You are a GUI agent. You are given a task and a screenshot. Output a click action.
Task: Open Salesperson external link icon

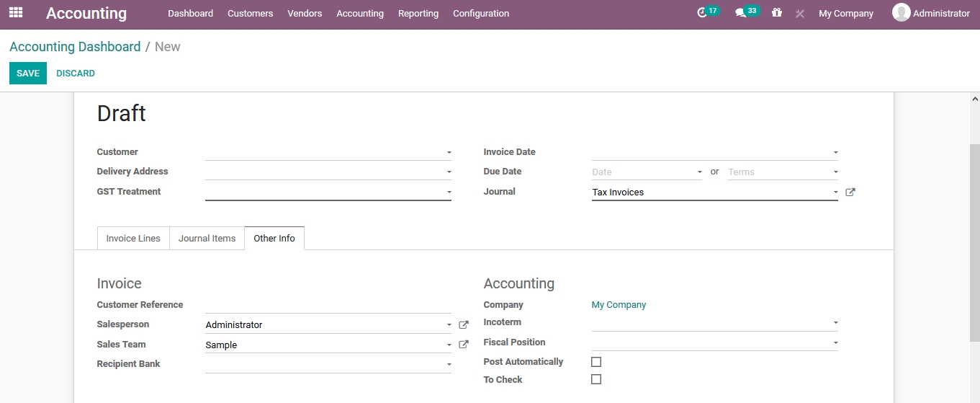(x=464, y=325)
